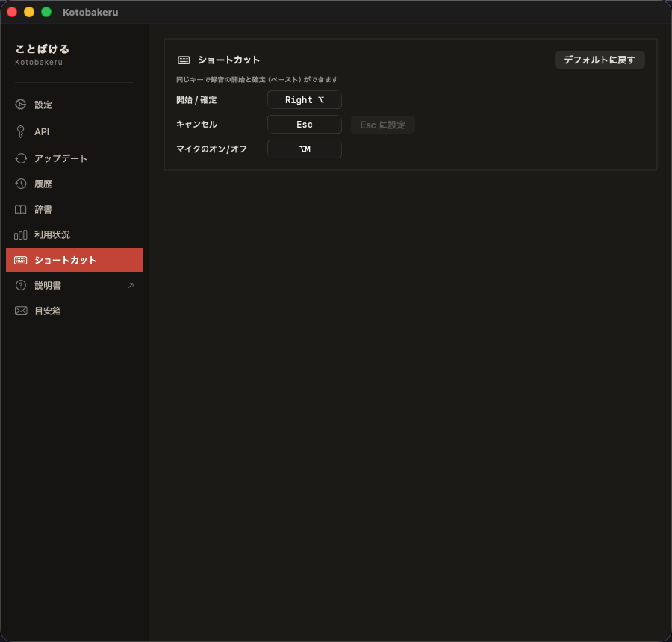Click the デフォルトに戻す reset button
This screenshot has height=642, width=672.
600,60
